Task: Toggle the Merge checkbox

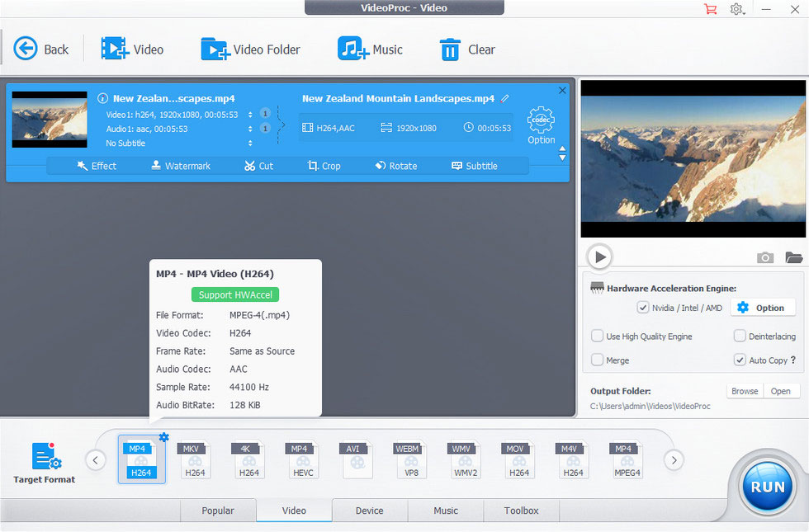Action: click(597, 360)
